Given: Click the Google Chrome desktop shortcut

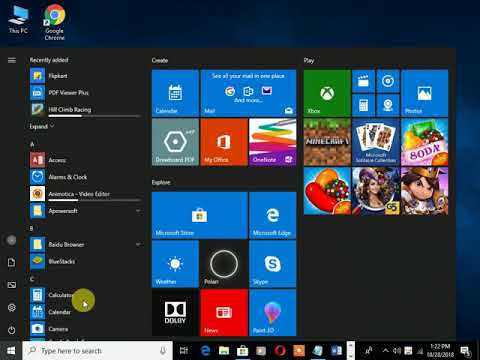Looking at the screenshot, I should pyautogui.click(x=55, y=22).
